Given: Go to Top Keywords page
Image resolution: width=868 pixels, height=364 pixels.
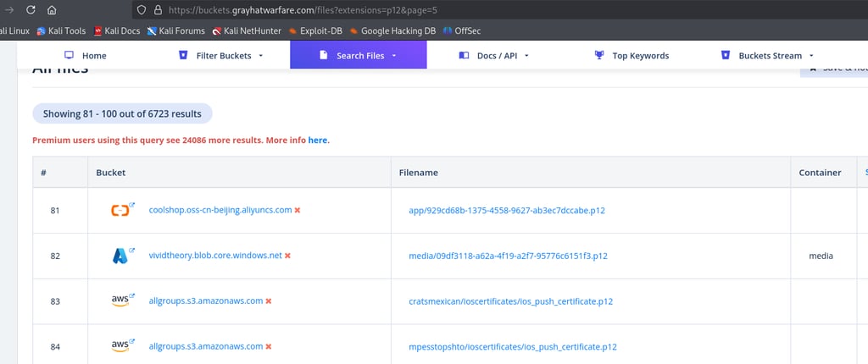Looking at the screenshot, I should (632, 56).
